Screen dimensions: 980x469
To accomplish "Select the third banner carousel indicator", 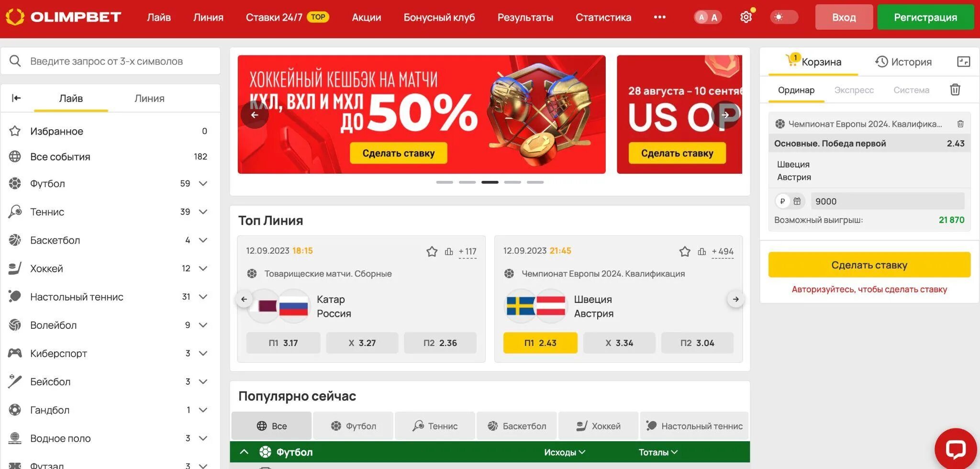I will [490, 182].
